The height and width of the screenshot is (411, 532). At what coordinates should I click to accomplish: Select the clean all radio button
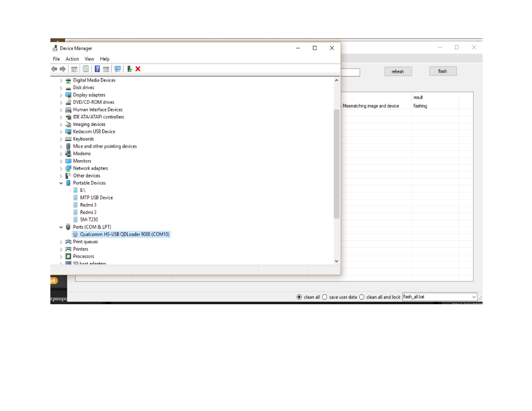[x=299, y=297]
